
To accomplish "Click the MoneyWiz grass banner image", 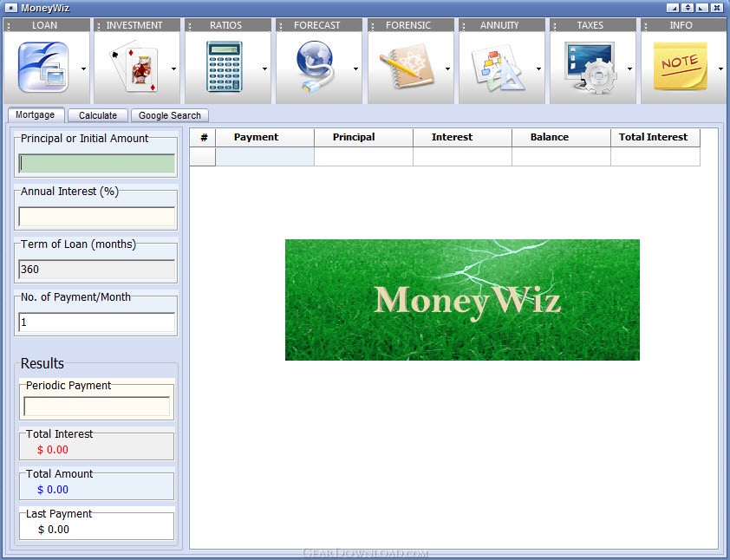I will (462, 300).
